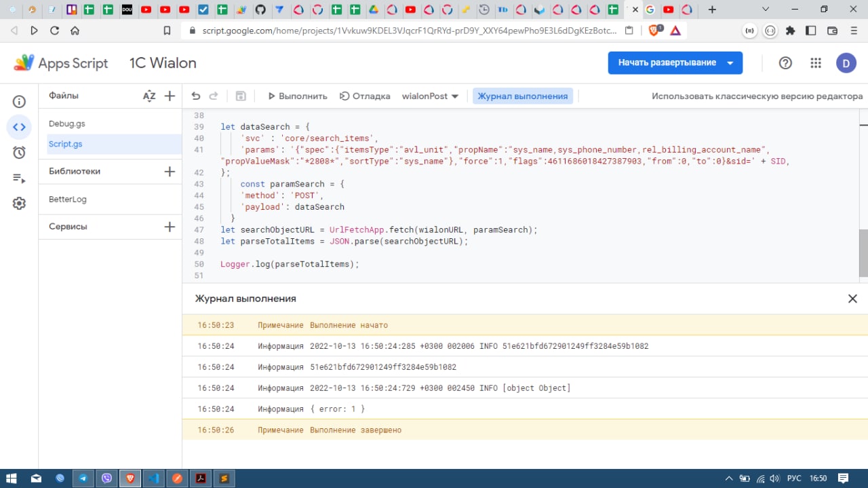Click the undo arrow in editor toolbar
This screenshot has width=868, height=488.
(x=196, y=96)
